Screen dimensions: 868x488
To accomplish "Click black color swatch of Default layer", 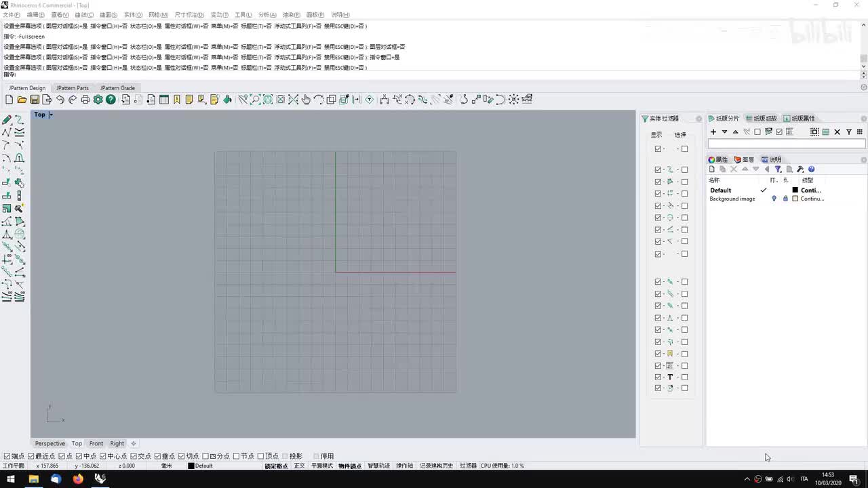I will [795, 190].
